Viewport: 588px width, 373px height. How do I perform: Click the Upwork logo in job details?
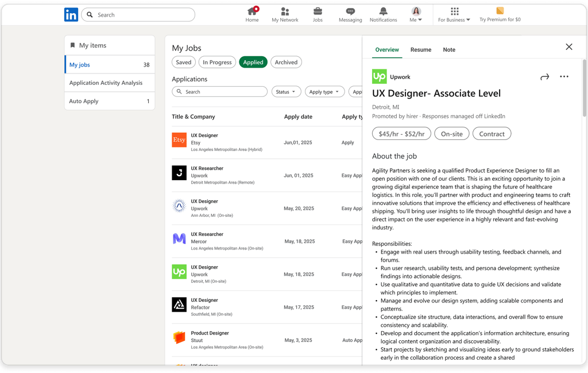coord(379,76)
